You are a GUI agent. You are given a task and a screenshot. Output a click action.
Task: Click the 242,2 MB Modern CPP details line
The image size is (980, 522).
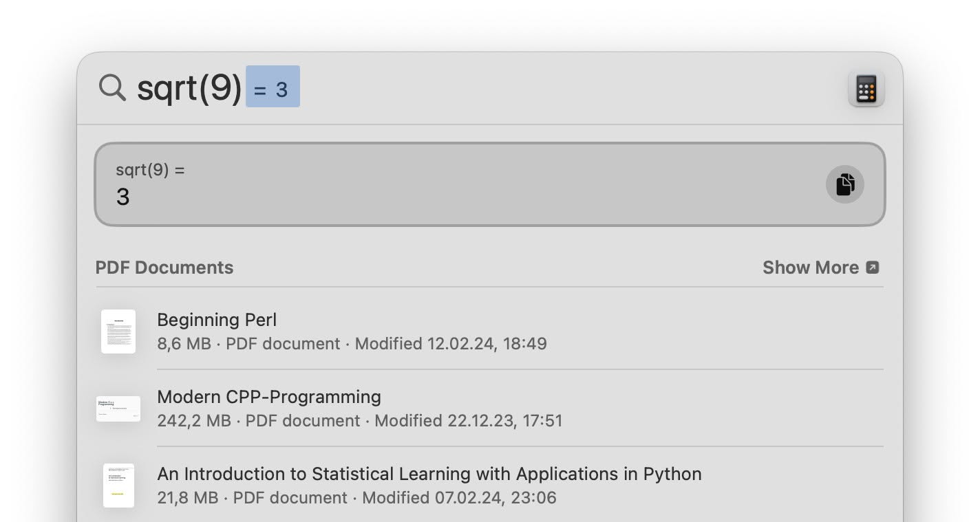[360, 420]
